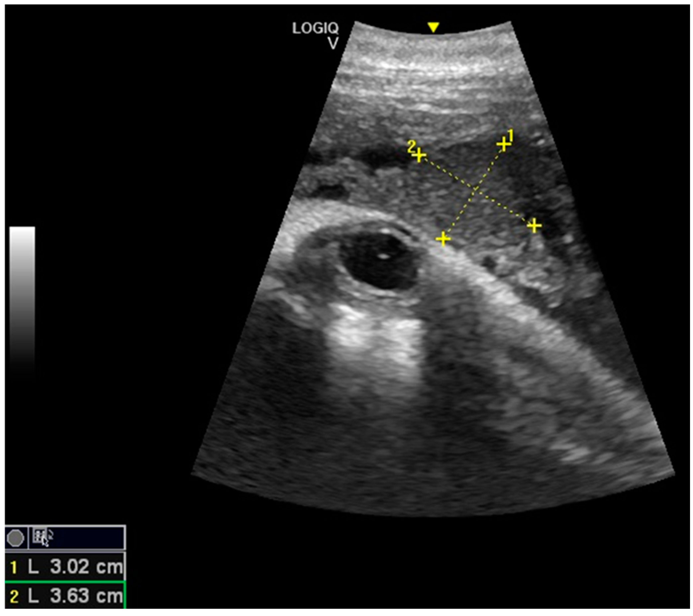Click caliper 1 lower cross marker
Viewport: 693px width, 616px height.
[x=443, y=239]
